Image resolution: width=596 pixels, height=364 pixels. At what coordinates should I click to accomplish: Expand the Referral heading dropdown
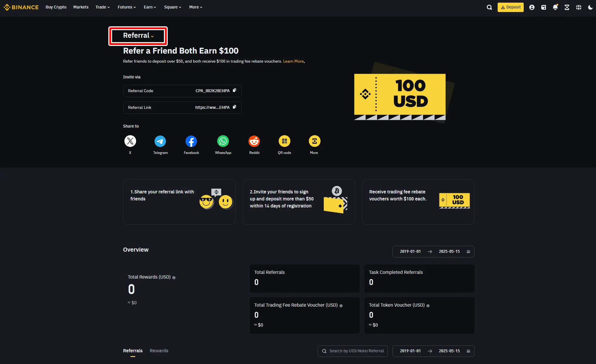click(x=138, y=36)
